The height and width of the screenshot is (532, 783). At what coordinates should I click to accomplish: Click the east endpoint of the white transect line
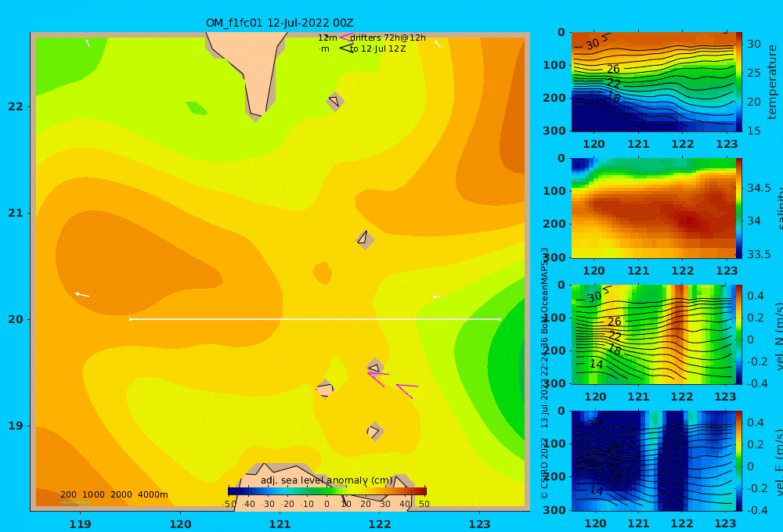tap(499, 319)
